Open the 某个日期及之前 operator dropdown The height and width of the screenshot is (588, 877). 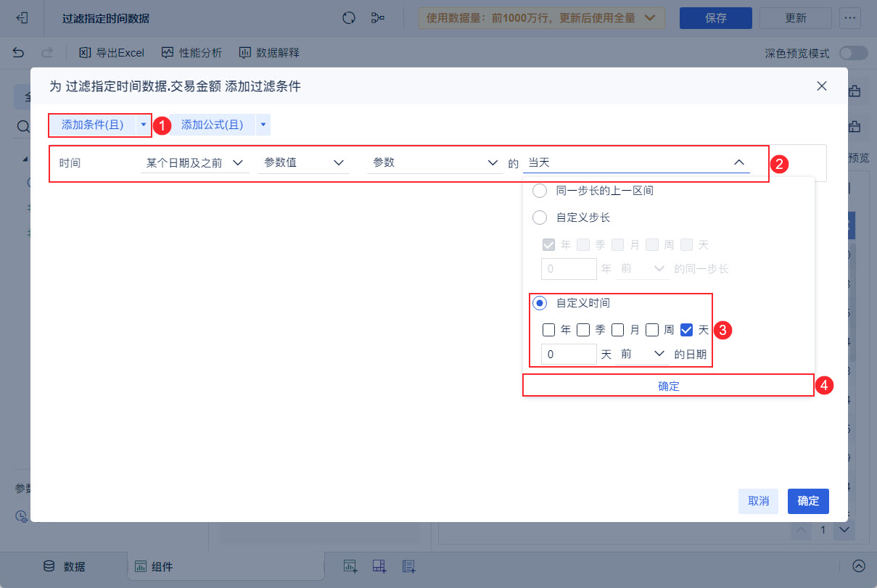(194, 162)
